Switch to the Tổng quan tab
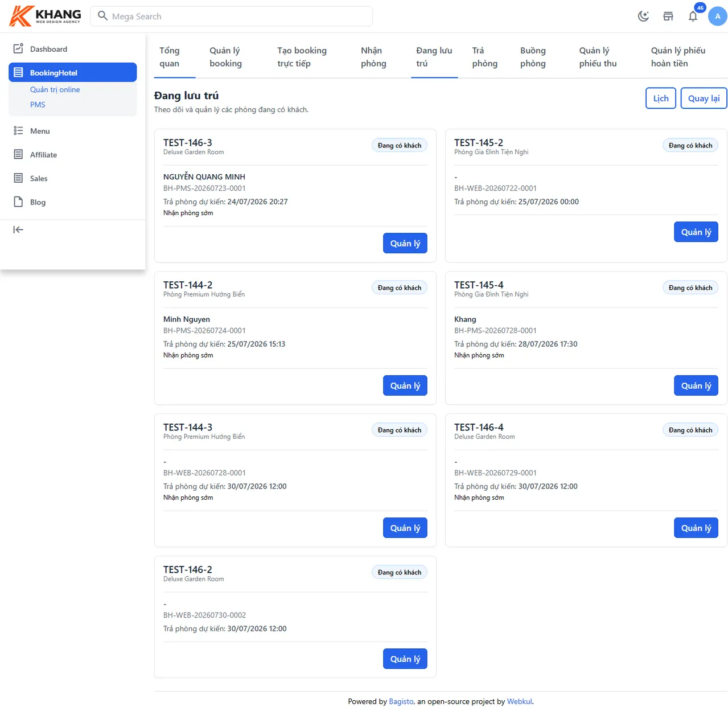 [x=175, y=57]
